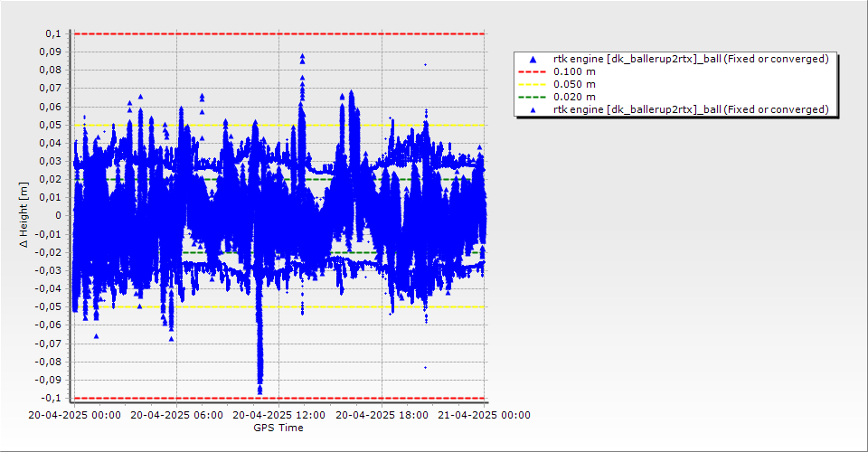This screenshot has width=868, height=452.
Task: Click the red dashed threshold line at -0,1
Action: pos(279,399)
